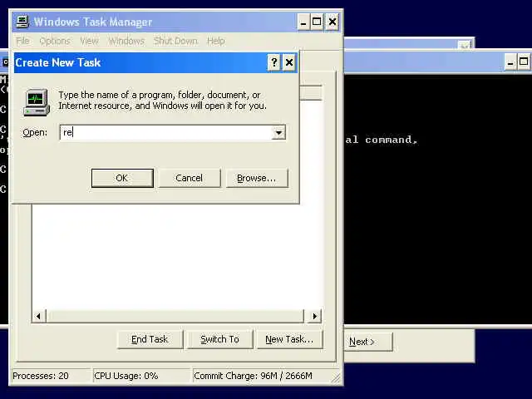Screen dimensions: 532x399
Task: Click OK in Create New Task dialog
Action: tap(122, 178)
